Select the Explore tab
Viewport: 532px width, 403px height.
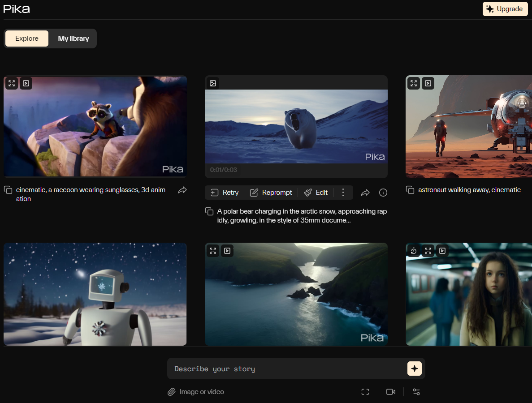[x=27, y=39]
